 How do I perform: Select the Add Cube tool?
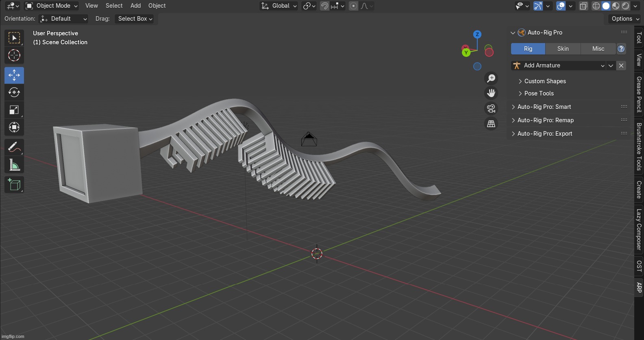tap(14, 185)
